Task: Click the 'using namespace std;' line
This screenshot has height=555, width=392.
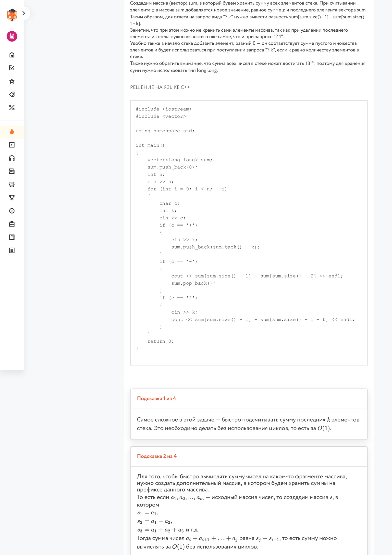Action: coord(165,131)
